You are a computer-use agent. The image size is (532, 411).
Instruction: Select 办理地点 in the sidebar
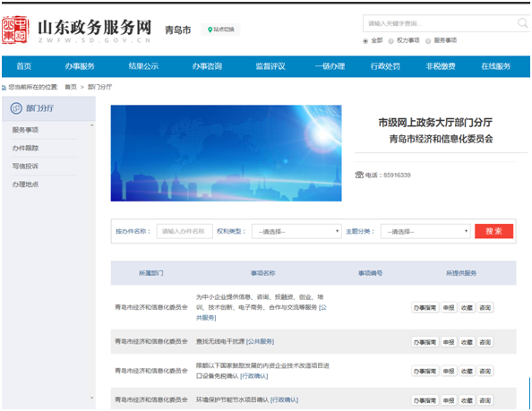tap(25, 184)
